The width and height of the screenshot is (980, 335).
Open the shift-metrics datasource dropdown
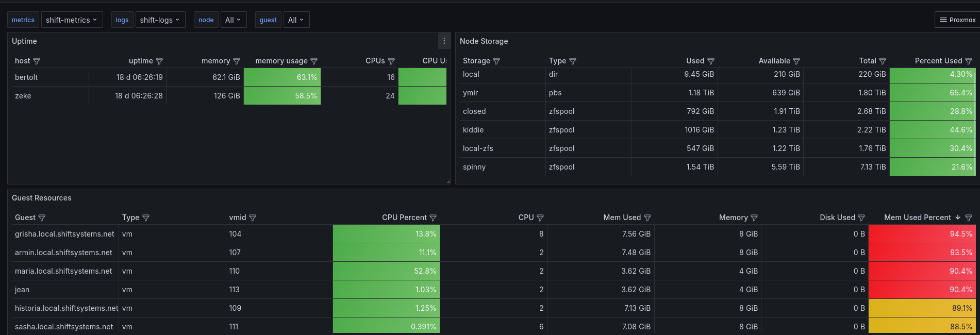pos(72,20)
